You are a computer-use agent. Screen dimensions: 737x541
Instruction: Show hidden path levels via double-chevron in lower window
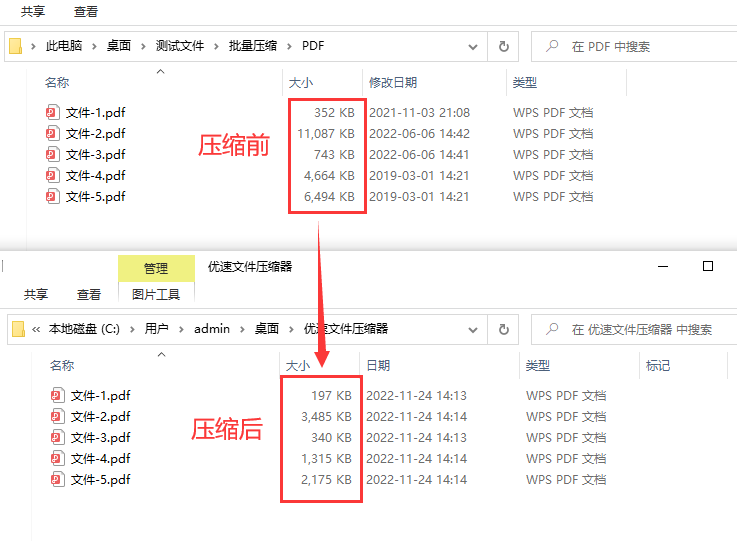(36, 329)
